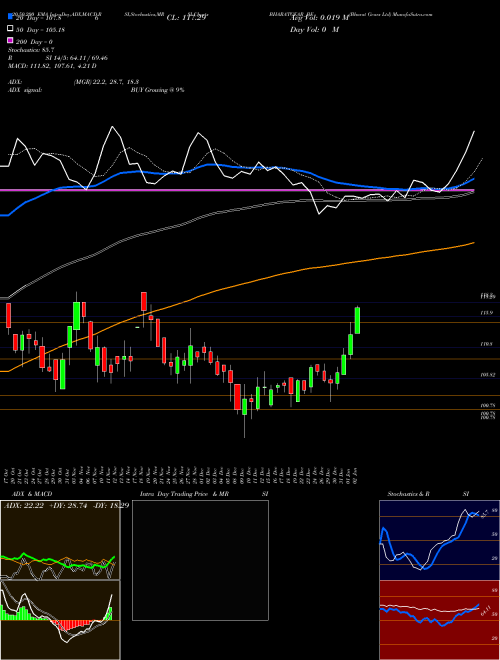Screen dimensions: 500x660
Task: Click the white 50 Day EMA legend swatch
Action: click(x=10, y=29)
